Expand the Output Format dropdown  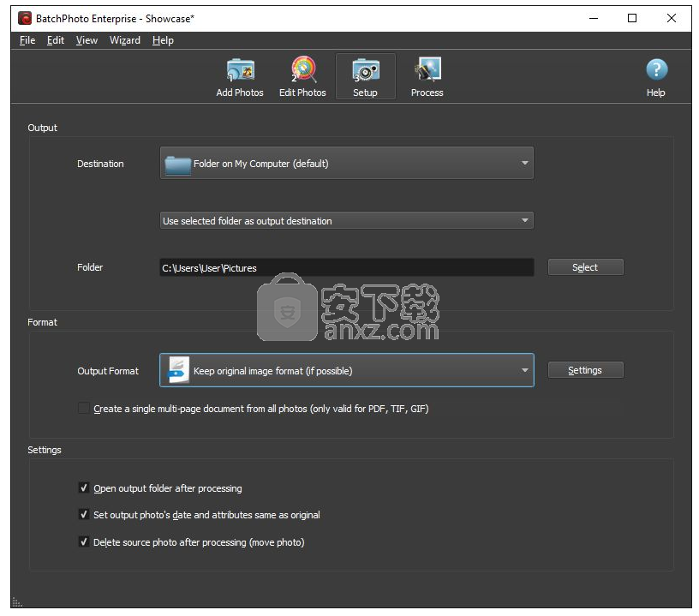pos(347,370)
